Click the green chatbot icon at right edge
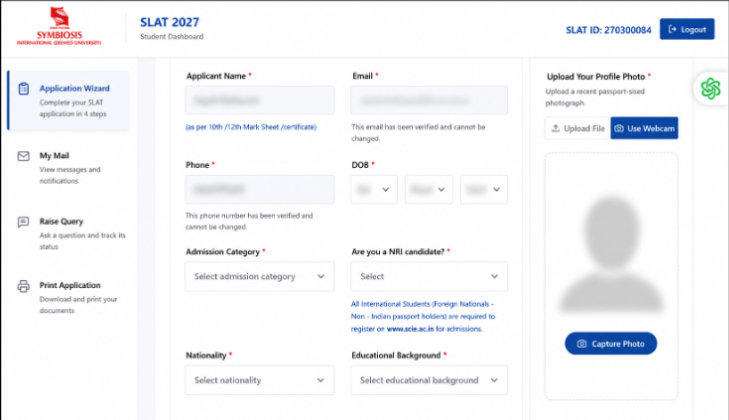 tap(710, 88)
